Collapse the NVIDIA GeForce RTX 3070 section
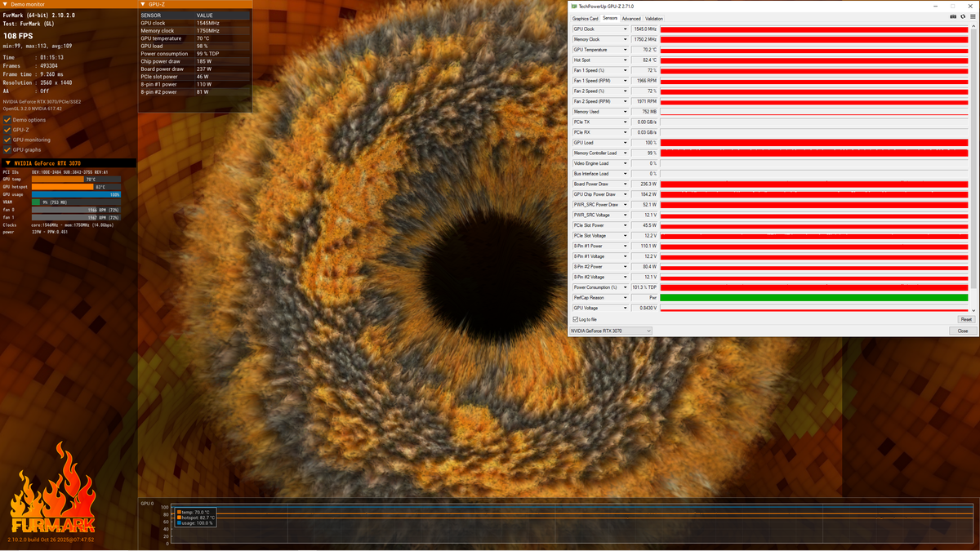Screen dimensions: 980x551 8,163
